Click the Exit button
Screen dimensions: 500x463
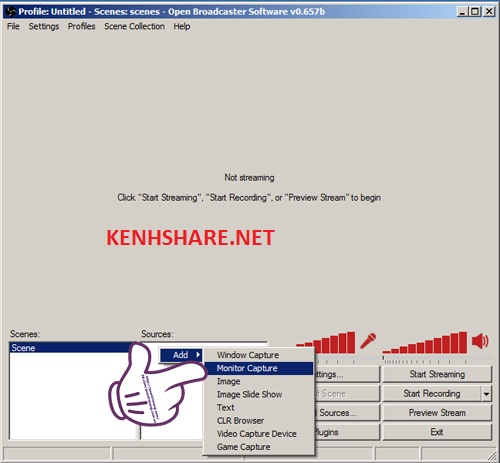(x=437, y=432)
